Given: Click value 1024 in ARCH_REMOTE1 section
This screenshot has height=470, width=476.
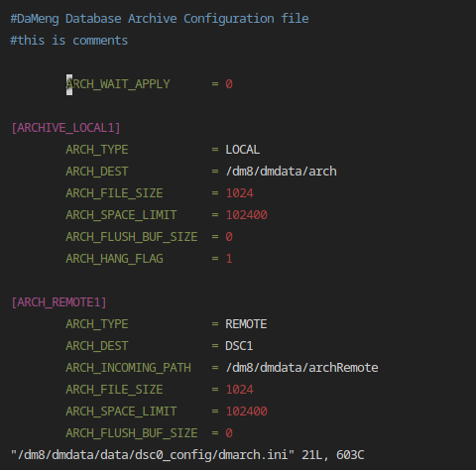Looking at the screenshot, I should click(x=239, y=390).
